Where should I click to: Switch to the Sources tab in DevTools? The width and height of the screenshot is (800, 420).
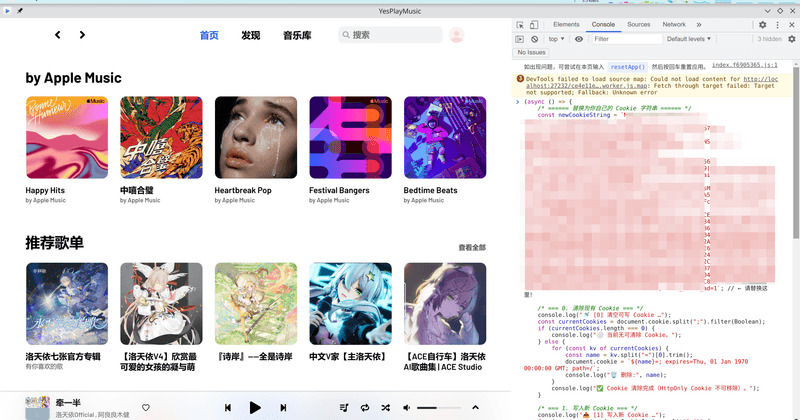tap(639, 24)
